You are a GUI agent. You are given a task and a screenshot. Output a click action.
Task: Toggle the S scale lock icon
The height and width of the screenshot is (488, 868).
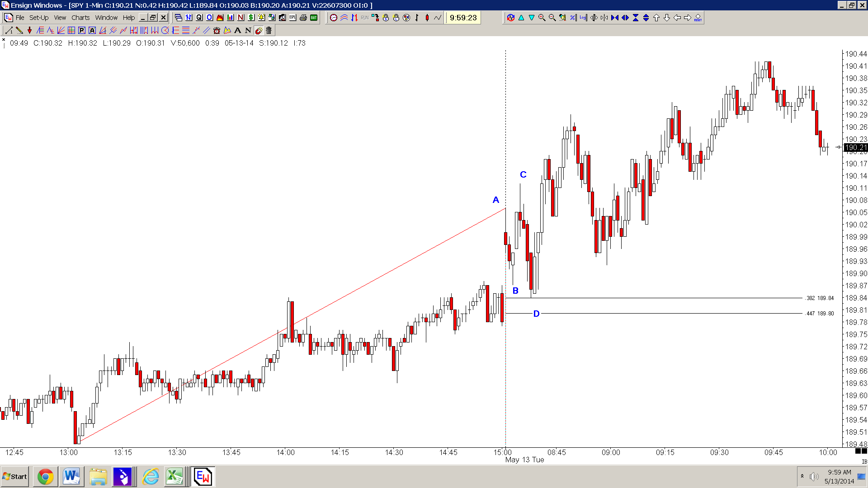coord(386,18)
